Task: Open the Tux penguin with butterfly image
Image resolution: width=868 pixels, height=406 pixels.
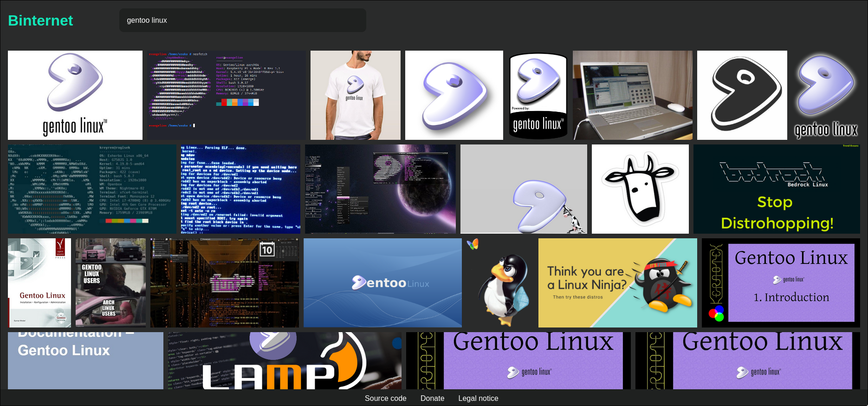Action: point(500,283)
